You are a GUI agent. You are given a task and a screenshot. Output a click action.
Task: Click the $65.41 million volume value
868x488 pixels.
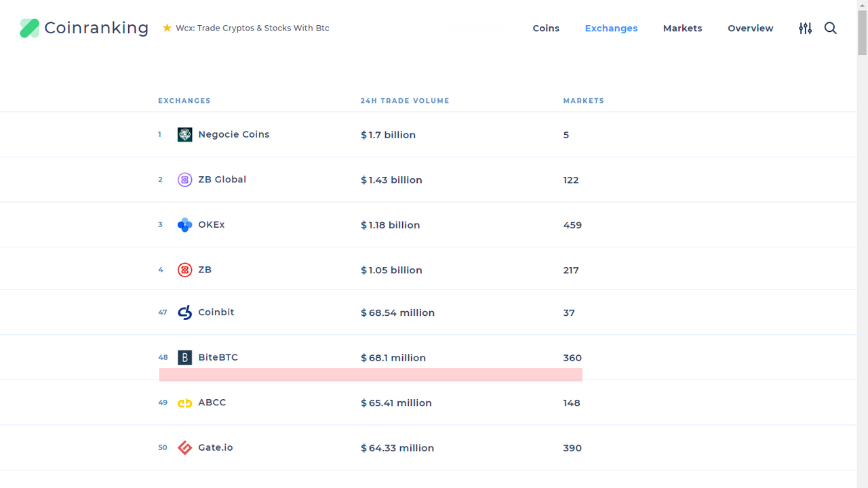396,403
